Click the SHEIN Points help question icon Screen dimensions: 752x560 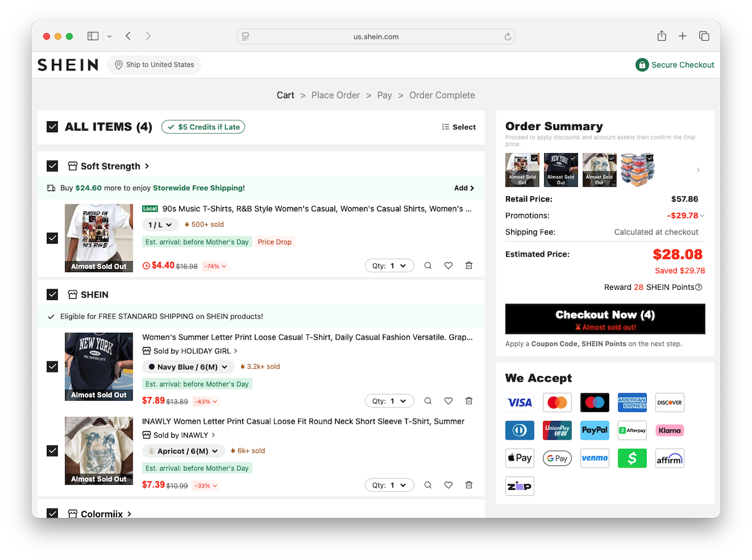(x=698, y=287)
